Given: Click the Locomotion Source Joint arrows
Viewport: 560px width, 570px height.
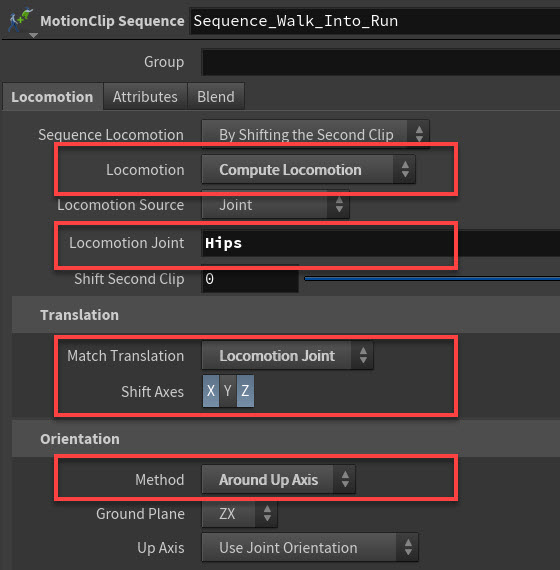Looking at the screenshot, I should (339, 205).
